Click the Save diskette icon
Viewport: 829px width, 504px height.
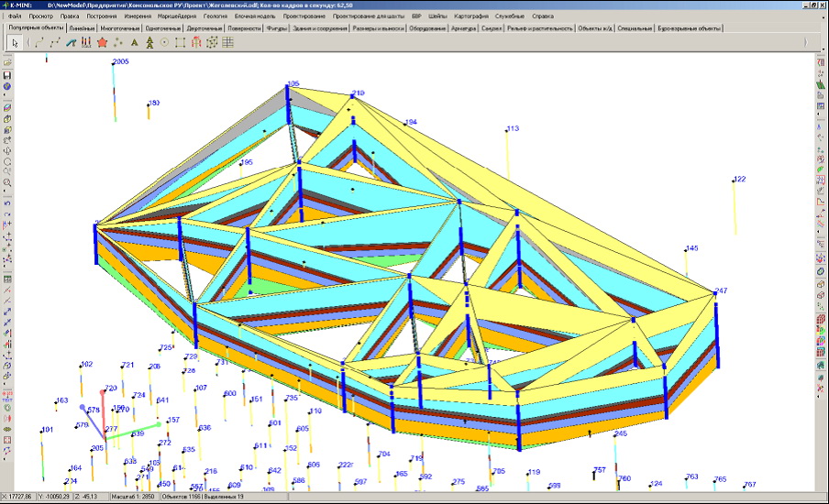[x=7, y=74]
